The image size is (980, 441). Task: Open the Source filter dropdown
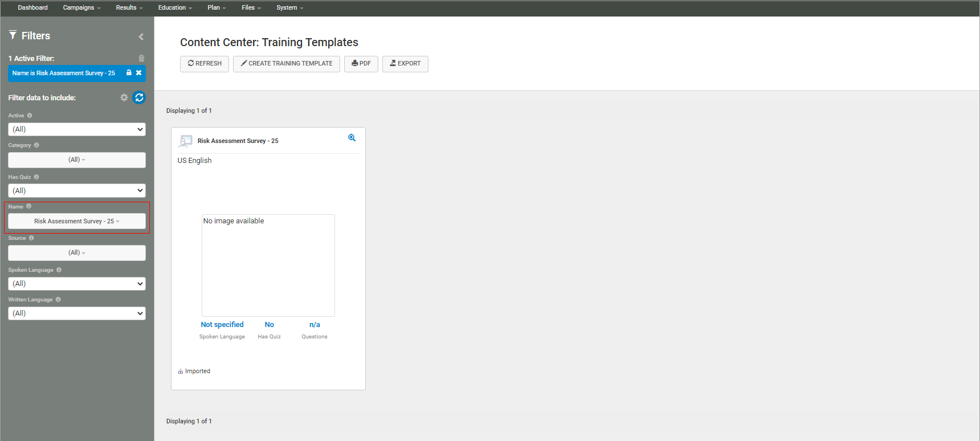pyautogui.click(x=77, y=253)
